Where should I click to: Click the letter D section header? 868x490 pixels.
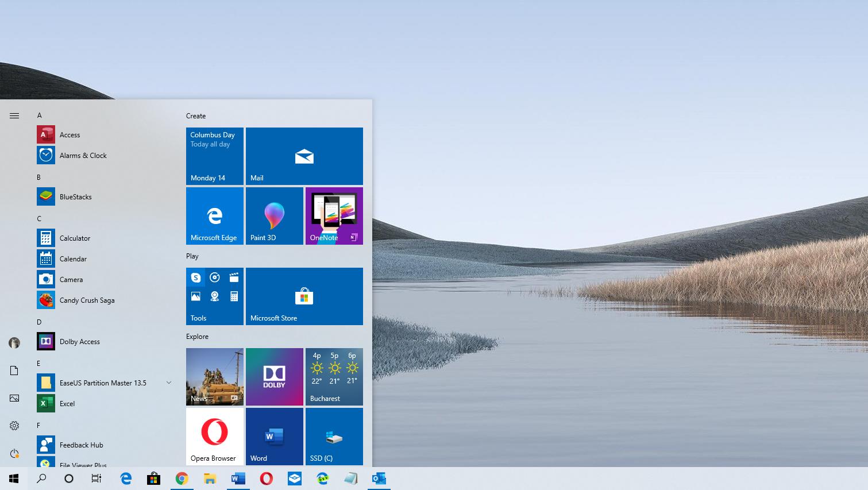(x=39, y=322)
